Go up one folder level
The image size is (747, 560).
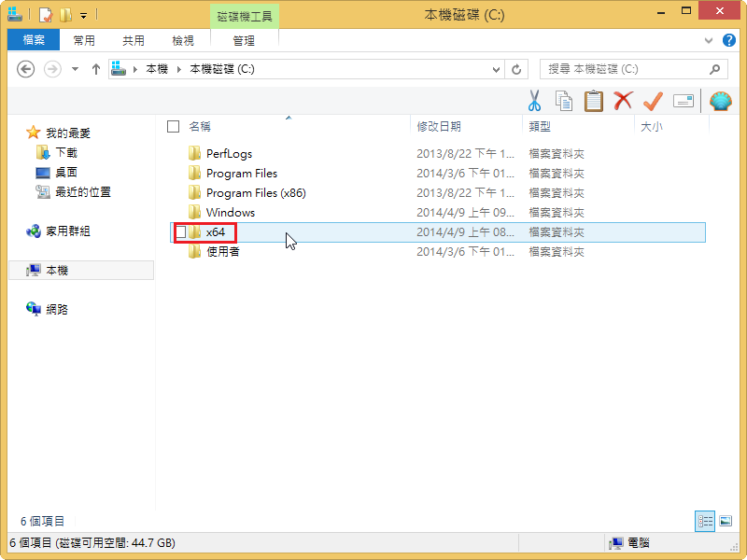click(95, 69)
